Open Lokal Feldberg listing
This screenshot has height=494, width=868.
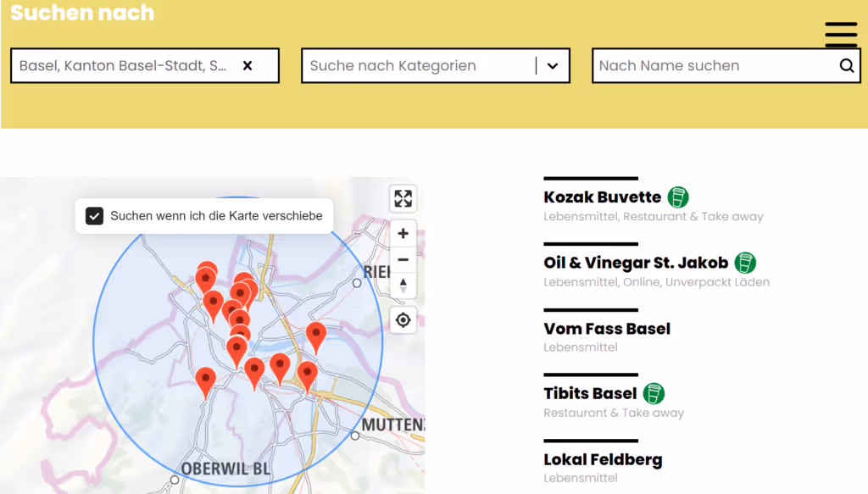tap(603, 459)
